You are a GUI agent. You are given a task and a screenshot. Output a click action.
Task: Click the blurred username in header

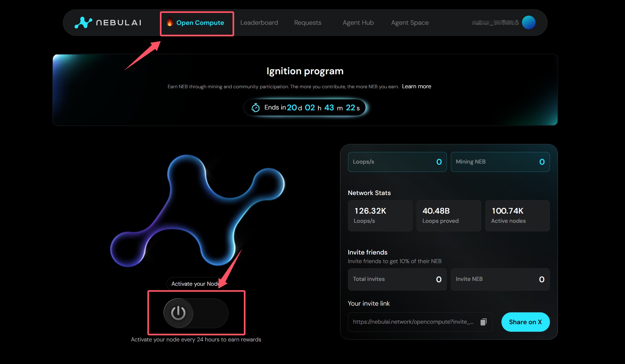point(495,23)
